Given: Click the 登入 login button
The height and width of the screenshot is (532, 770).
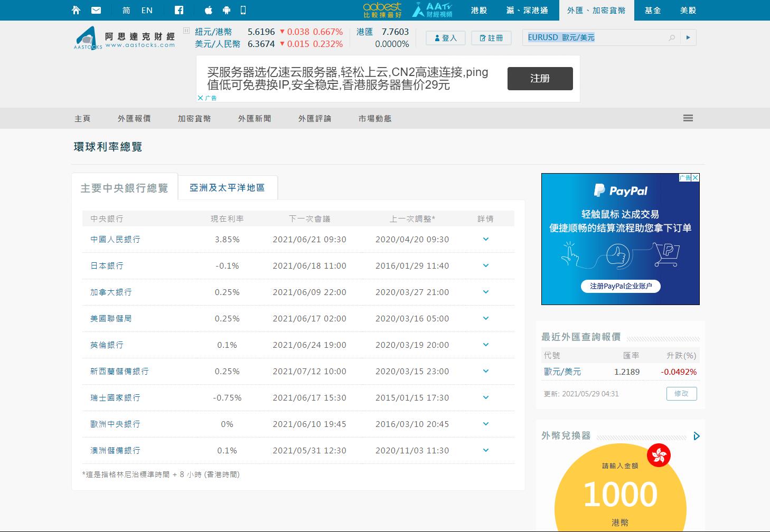Looking at the screenshot, I should [445, 38].
